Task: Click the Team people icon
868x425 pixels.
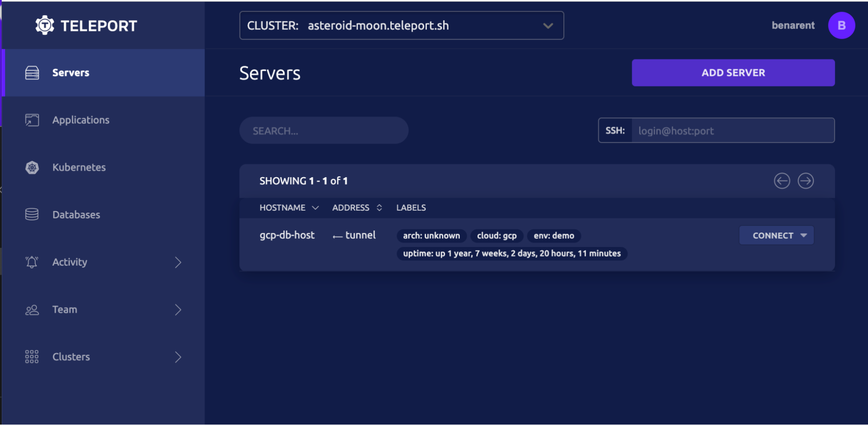Action: [x=31, y=309]
